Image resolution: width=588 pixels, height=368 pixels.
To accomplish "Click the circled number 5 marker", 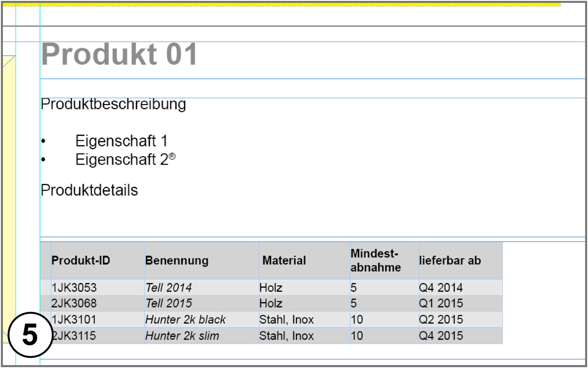I will (x=31, y=335).
